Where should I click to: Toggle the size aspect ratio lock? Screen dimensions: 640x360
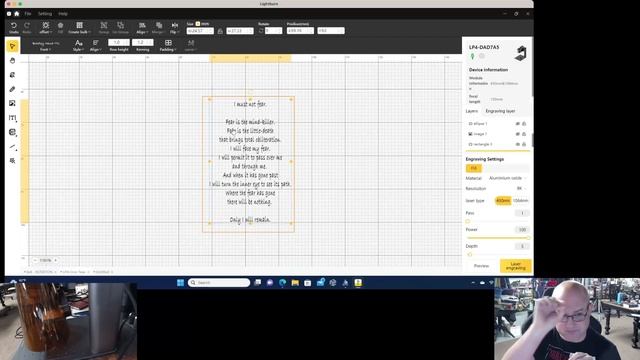tap(220, 31)
